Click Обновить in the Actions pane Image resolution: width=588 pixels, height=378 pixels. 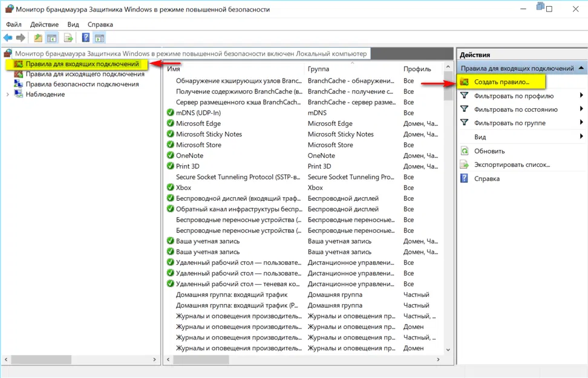[x=489, y=151]
